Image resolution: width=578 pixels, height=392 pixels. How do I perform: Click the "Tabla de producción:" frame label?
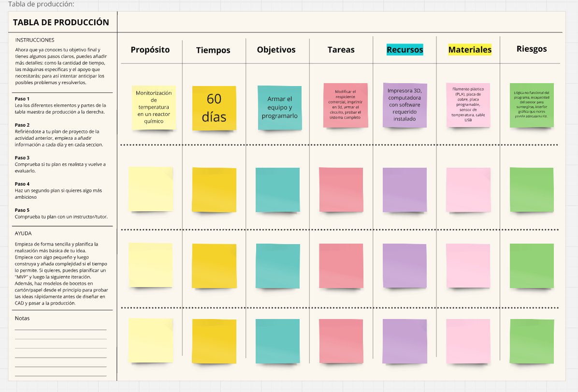[41, 4]
